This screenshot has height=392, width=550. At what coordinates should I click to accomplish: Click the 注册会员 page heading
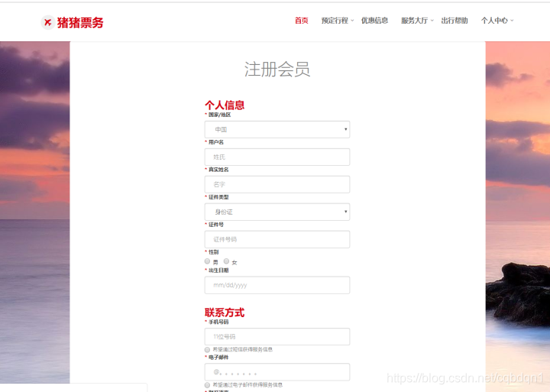[277, 69]
